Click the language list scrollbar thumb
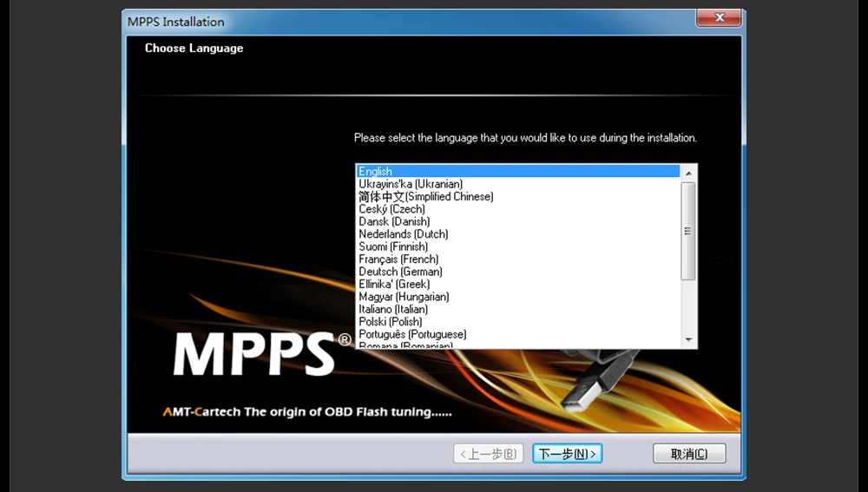This screenshot has width=868, height=492. click(x=688, y=231)
